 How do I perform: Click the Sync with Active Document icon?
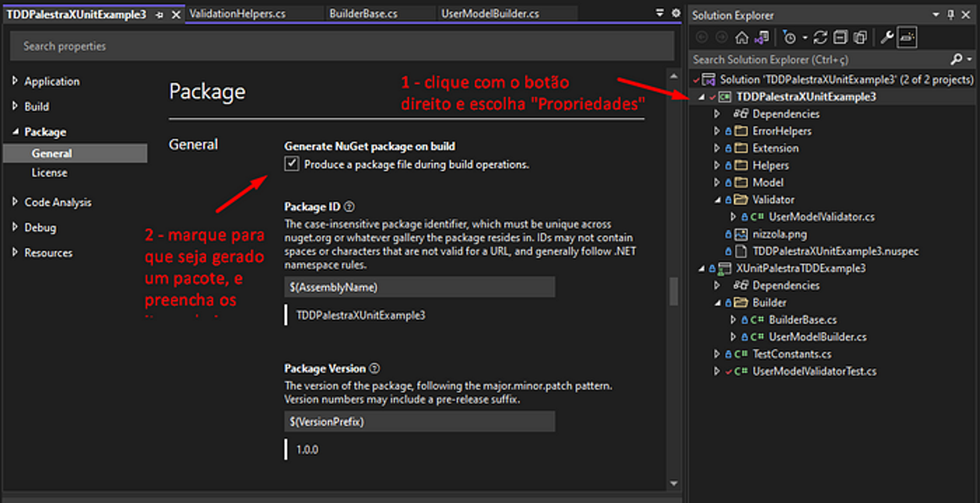[x=820, y=37]
